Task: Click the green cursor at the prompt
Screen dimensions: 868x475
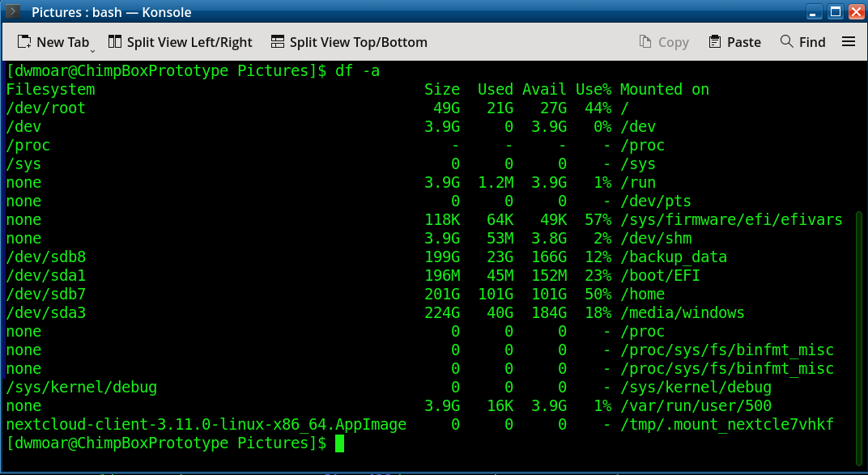Action: (339, 443)
